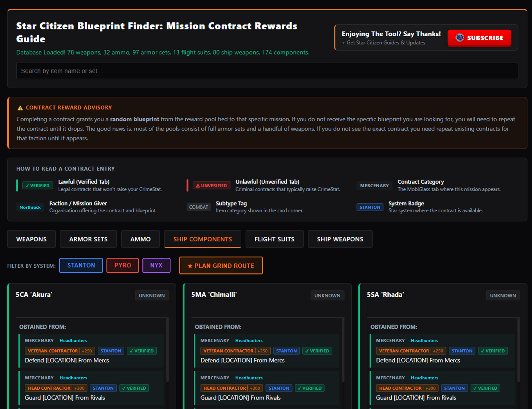Click the 5MA 'Chimalli' card title
The width and height of the screenshot is (532, 409).
click(x=214, y=294)
